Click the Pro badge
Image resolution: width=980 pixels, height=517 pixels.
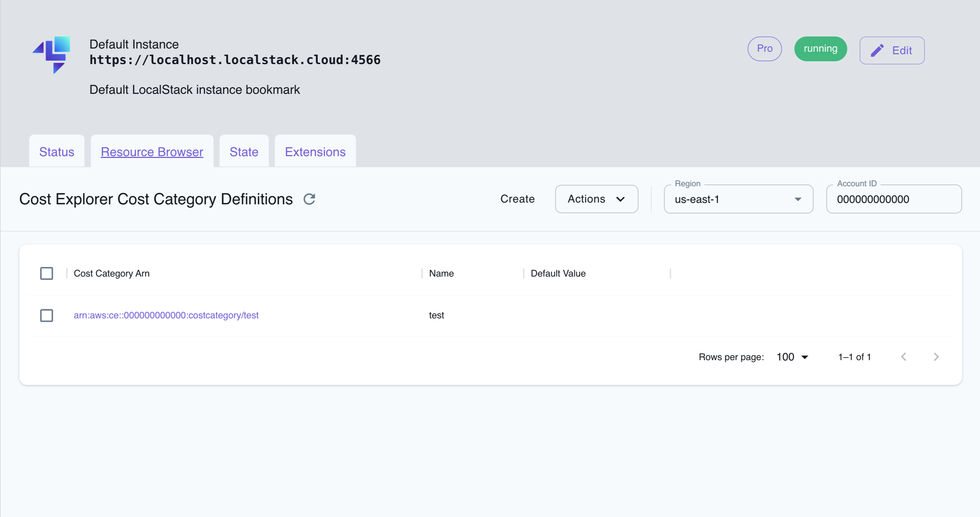click(764, 49)
